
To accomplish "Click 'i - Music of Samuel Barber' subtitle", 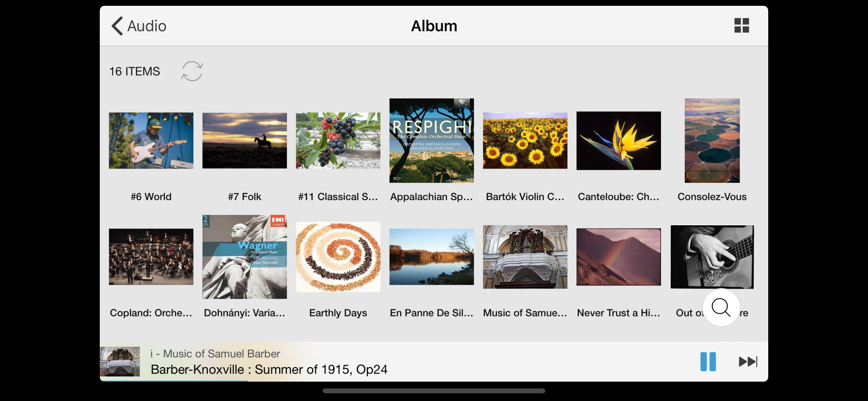I will (x=215, y=354).
